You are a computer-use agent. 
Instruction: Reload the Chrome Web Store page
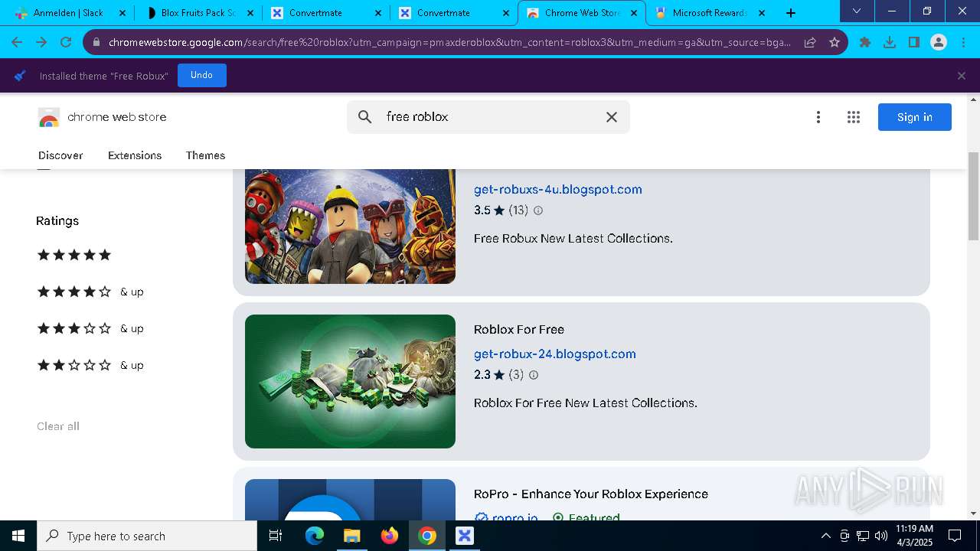tap(66, 42)
